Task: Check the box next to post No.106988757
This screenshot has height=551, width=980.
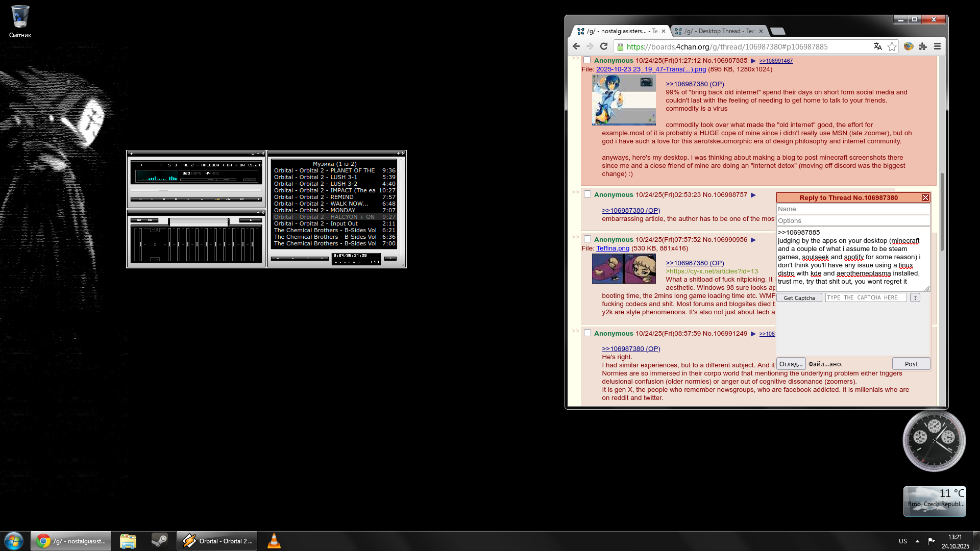Action: (587, 194)
